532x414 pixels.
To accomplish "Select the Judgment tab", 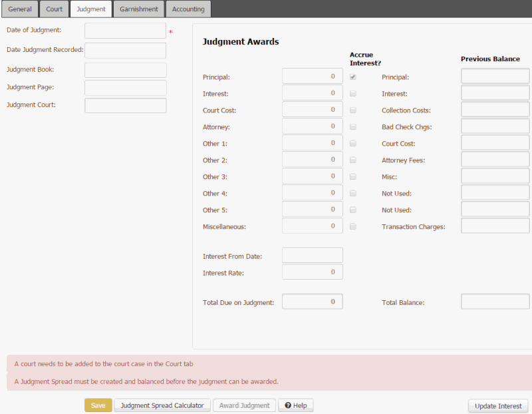I will [90, 9].
